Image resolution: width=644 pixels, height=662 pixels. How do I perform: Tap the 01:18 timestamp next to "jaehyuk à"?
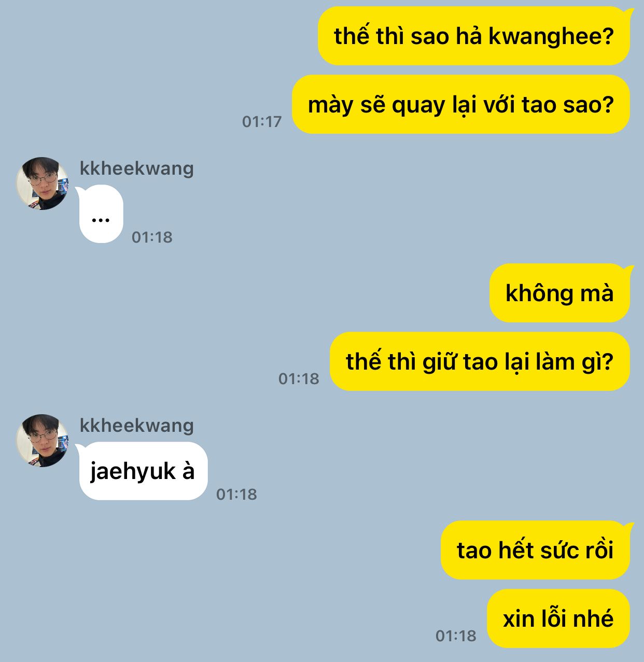pos(236,495)
